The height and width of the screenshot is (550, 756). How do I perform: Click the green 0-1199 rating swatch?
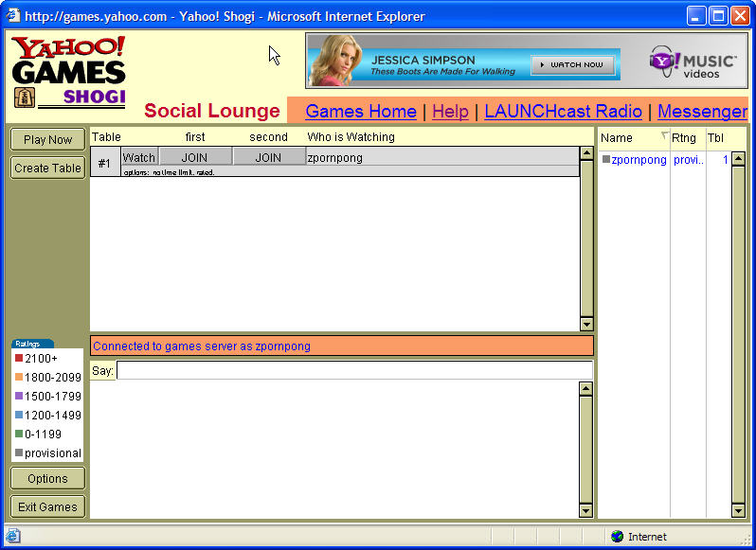(19, 434)
